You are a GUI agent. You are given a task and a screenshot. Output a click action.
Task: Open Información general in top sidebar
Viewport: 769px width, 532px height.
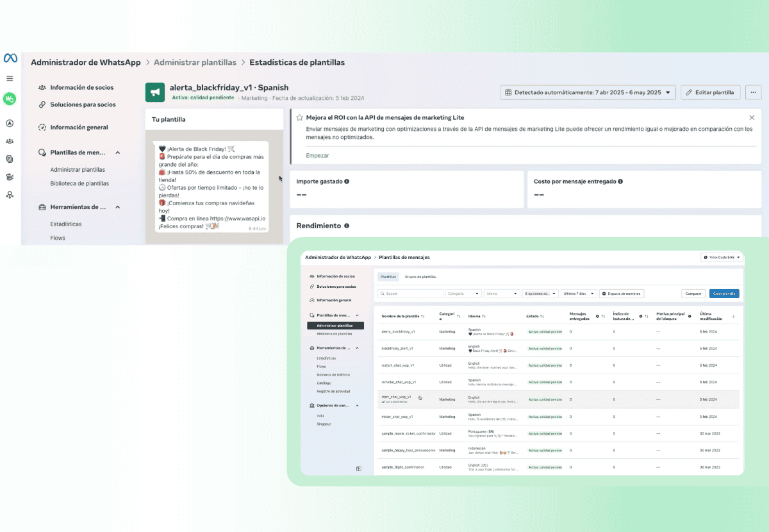coord(79,128)
